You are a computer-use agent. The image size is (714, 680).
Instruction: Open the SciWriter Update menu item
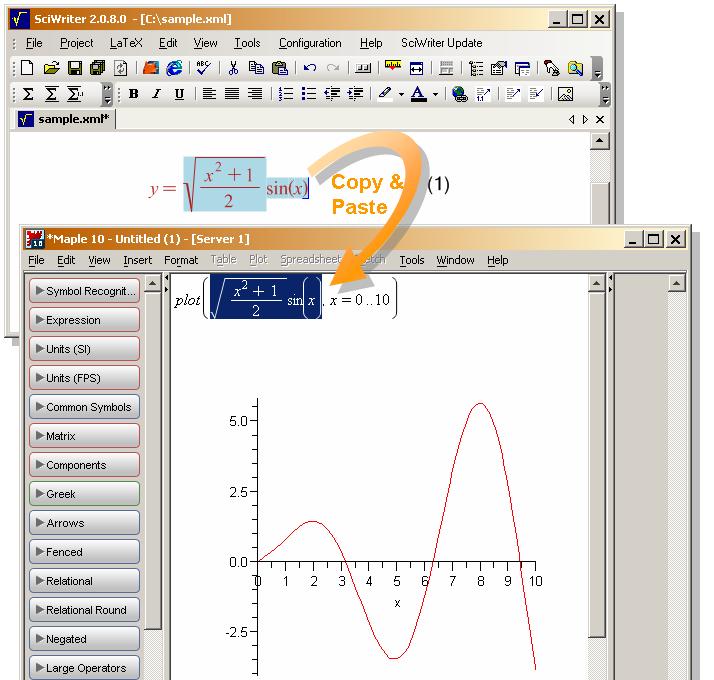(x=441, y=43)
